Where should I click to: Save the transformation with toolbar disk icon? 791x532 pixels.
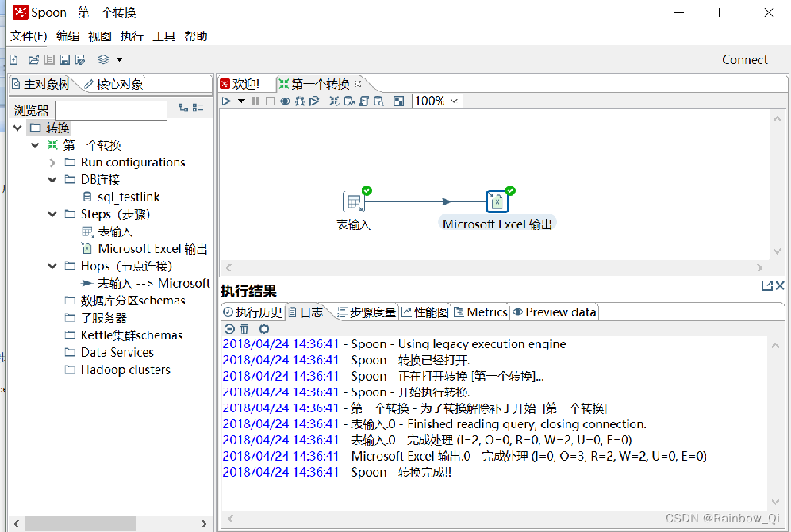[x=64, y=60]
